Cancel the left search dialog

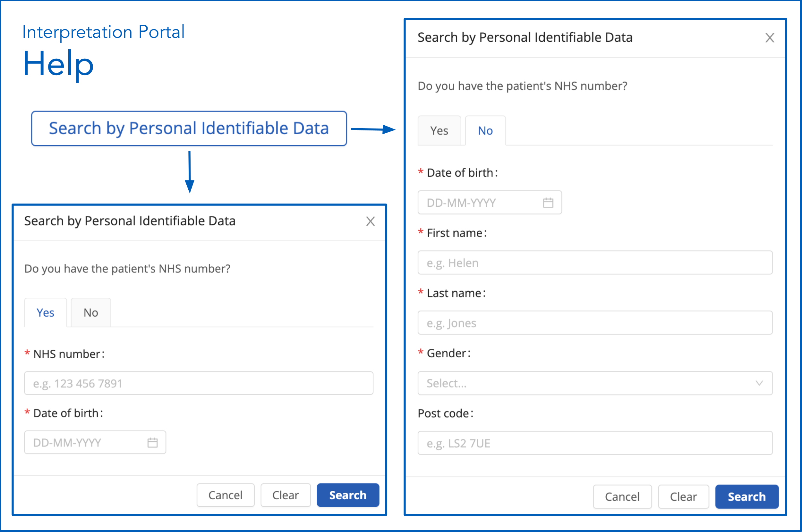pos(226,495)
